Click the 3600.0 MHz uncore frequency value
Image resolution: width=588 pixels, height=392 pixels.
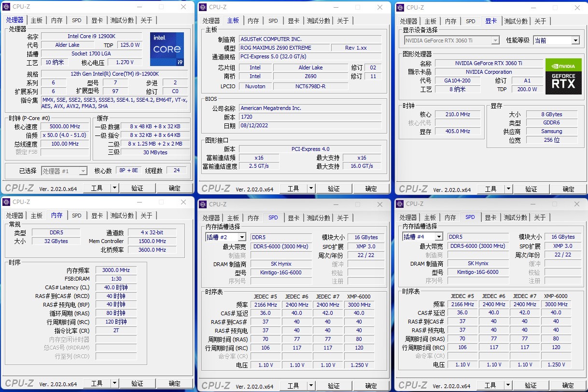pyautogui.click(x=152, y=250)
